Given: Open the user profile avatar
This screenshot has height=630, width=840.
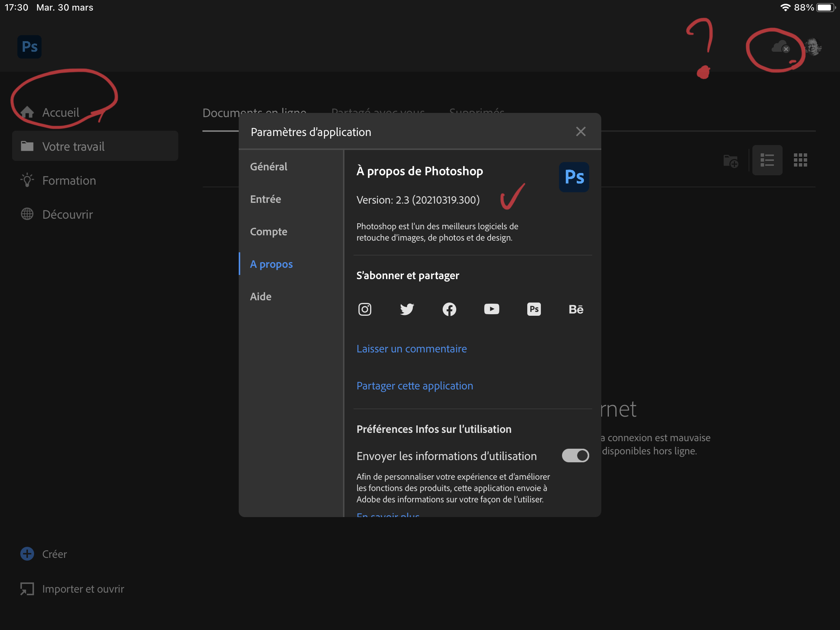Looking at the screenshot, I should [x=813, y=48].
